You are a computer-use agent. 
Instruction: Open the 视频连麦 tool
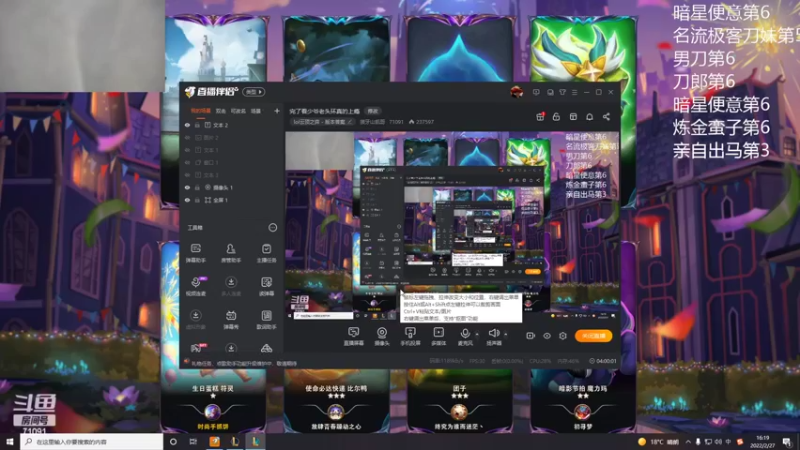click(x=195, y=286)
